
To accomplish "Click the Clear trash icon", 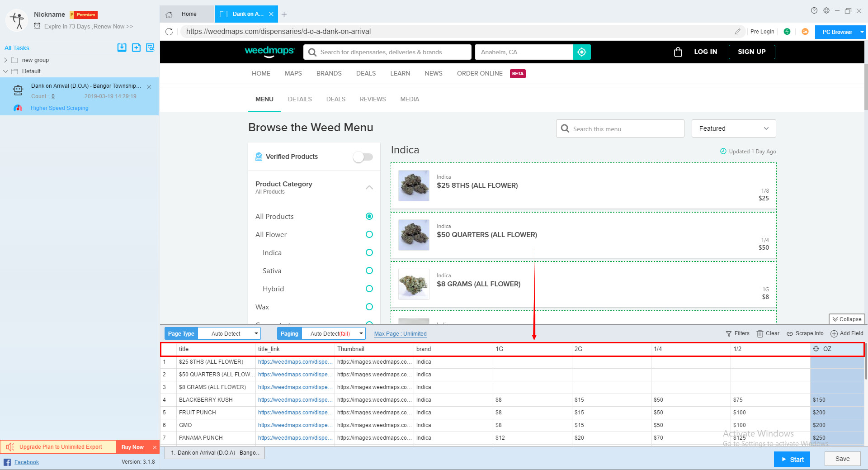I will pyautogui.click(x=760, y=334).
